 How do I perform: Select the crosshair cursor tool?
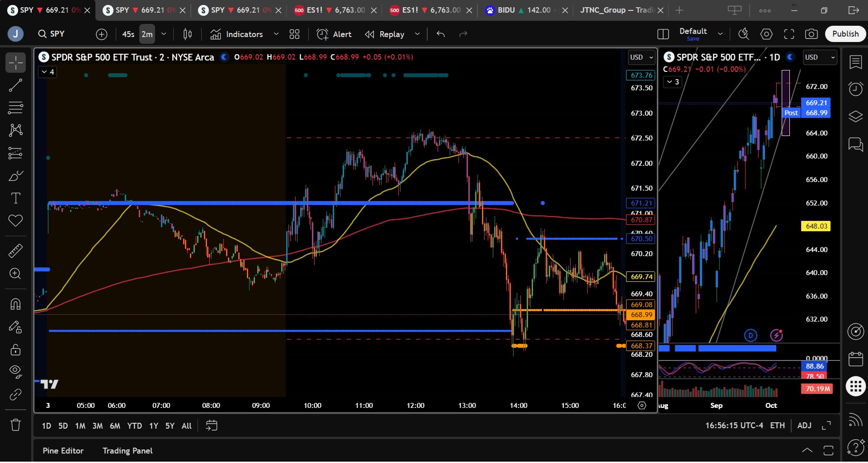pyautogui.click(x=15, y=63)
